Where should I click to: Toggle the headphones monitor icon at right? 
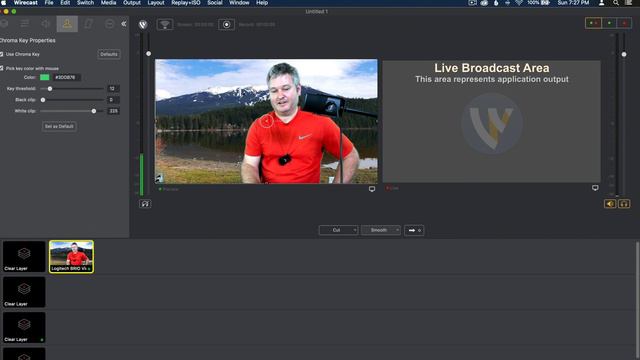(624, 204)
